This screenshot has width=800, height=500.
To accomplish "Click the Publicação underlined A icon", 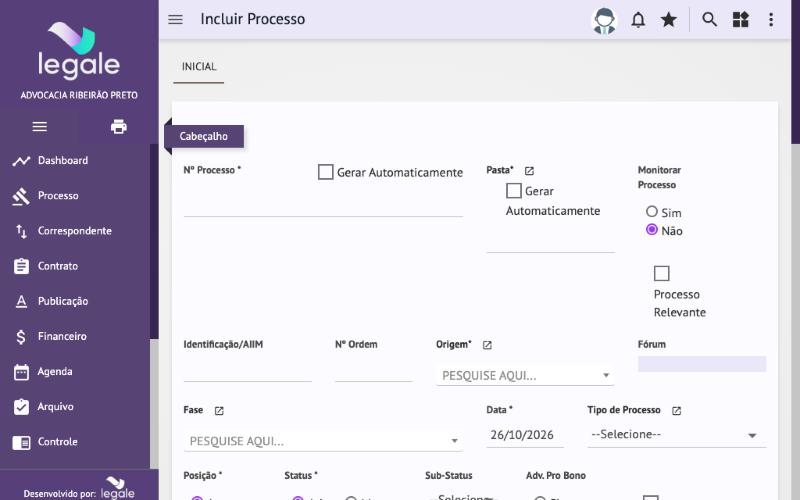I will click(x=21, y=302).
